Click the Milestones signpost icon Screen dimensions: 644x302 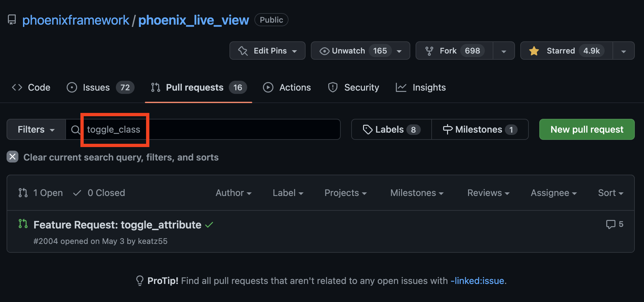tap(448, 129)
